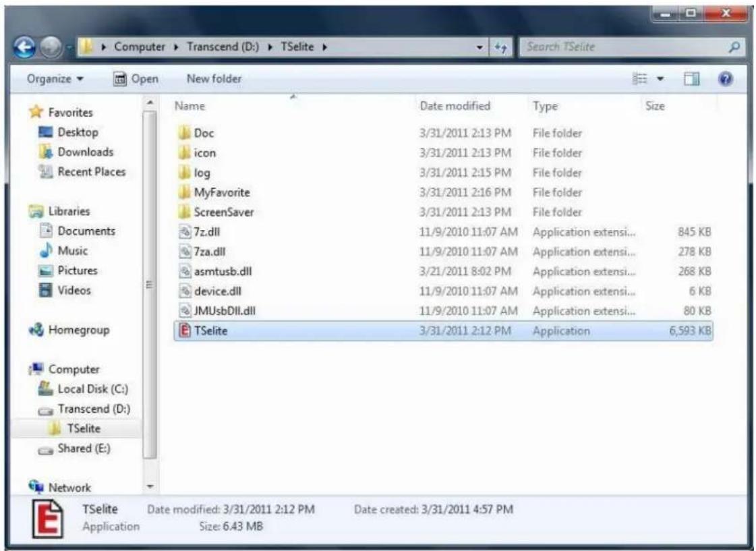Open Local Disk (C:)

(92, 389)
